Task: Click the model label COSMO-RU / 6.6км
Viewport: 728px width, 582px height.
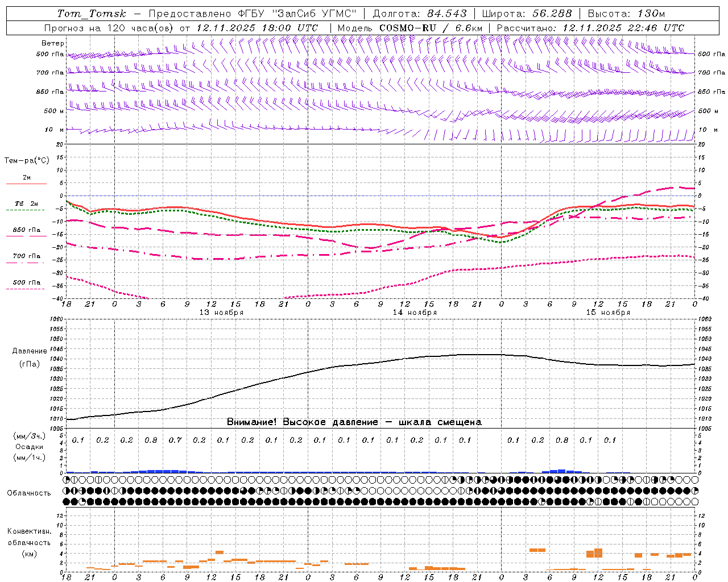Action: point(431,28)
